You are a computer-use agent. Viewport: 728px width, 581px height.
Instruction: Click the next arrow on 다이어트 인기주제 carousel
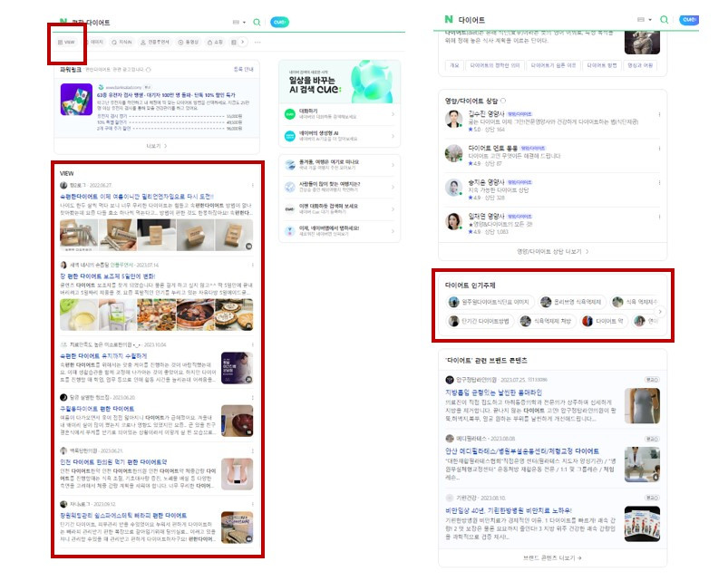pos(659,313)
